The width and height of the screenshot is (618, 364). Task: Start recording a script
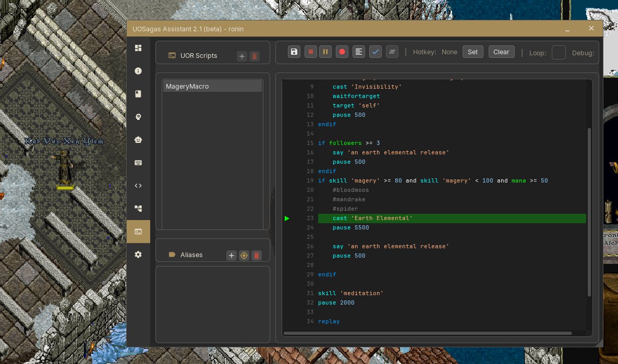[342, 52]
